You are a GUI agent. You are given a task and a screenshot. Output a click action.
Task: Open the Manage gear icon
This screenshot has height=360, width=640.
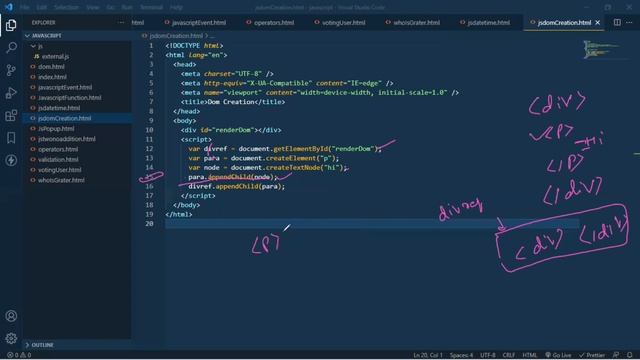pyautogui.click(x=11, y=338)
